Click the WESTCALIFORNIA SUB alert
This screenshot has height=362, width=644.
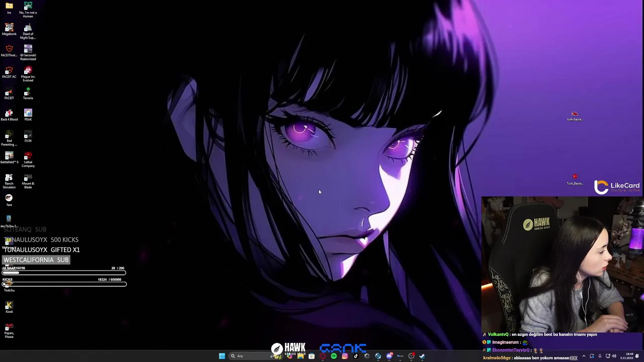pyautogui.click(x=36, y=260)
